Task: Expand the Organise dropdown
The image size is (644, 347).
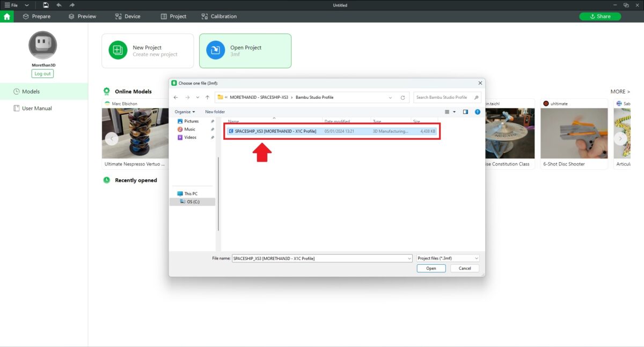Action: tap(185, 112)
